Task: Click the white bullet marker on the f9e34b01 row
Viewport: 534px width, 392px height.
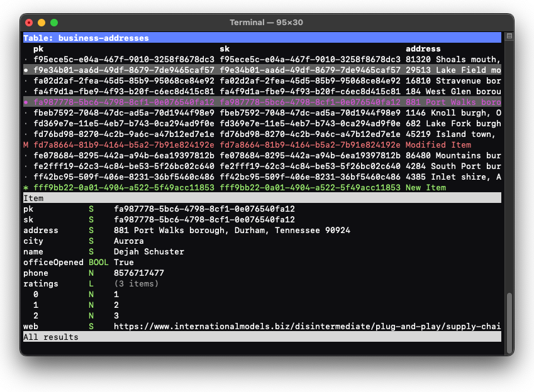Action: (26, 70)
